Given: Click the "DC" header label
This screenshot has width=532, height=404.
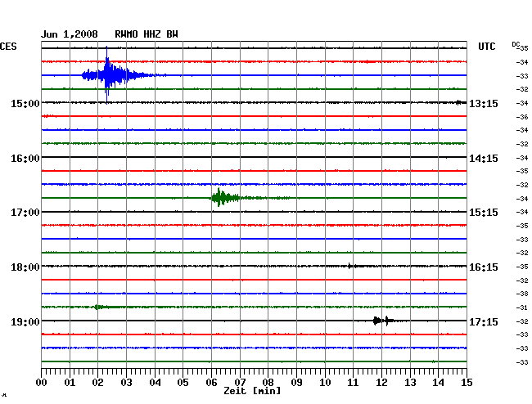Looking at the screenshot, I should 516,44.
